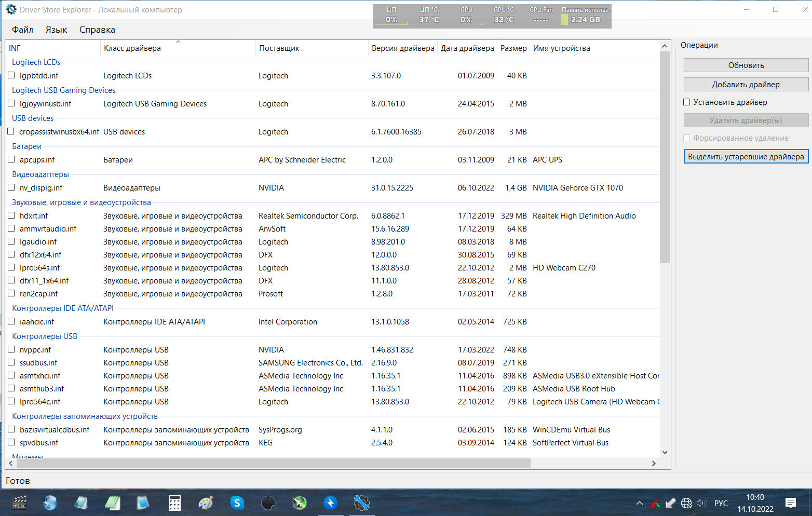812x516 pixels.
Task: Open the white notepad taskbar icon
Action: coord(82,503)
